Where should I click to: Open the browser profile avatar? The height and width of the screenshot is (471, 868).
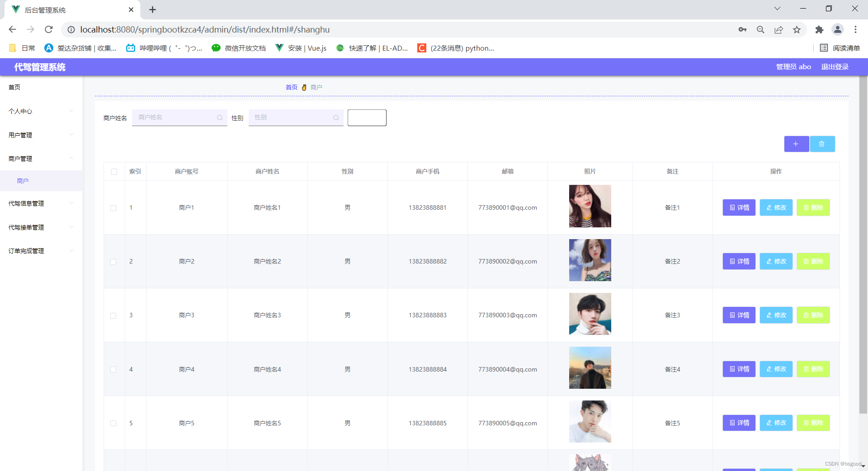(x=837, y=29)
